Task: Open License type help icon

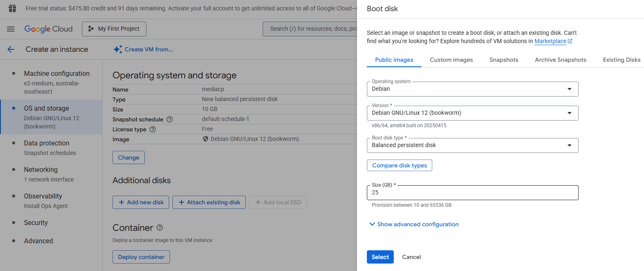Action: [x=152, y=129]
